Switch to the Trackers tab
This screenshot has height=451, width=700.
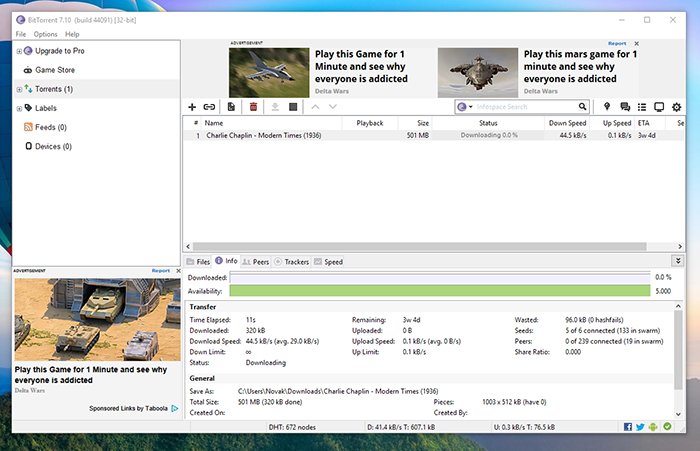point(292,262)
